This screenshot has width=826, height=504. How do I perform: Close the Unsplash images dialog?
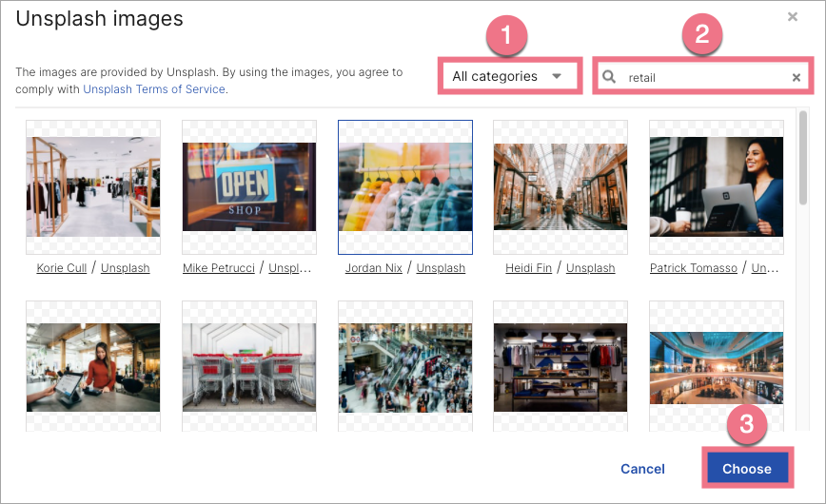click(793, 17)
